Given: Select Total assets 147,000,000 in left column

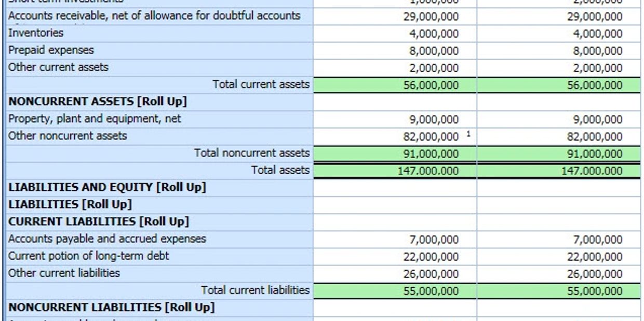Looking at the screenshot, I should (x=395, y=171).
